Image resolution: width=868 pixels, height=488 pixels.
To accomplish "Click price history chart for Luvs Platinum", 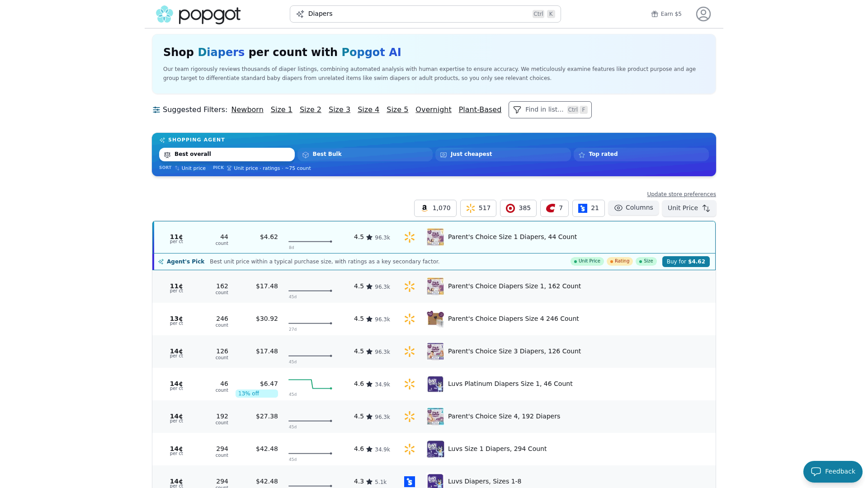I will [310, 385].
